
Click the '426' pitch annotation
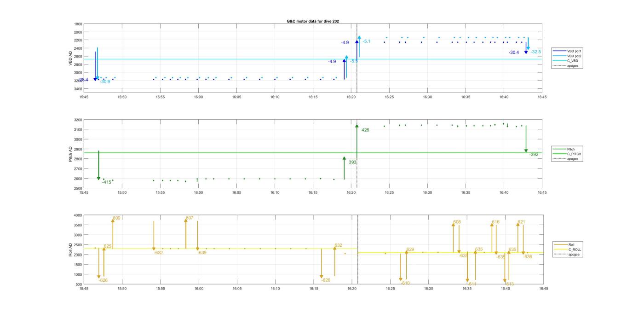pyautogui.click(x=365, y=130)
